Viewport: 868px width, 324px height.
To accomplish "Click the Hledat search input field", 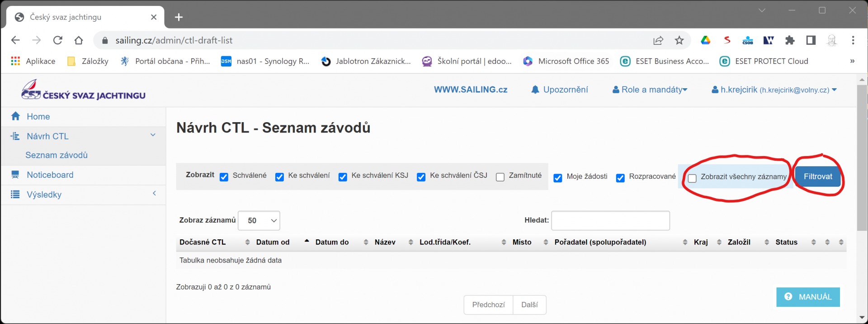I will coord(610,220).
